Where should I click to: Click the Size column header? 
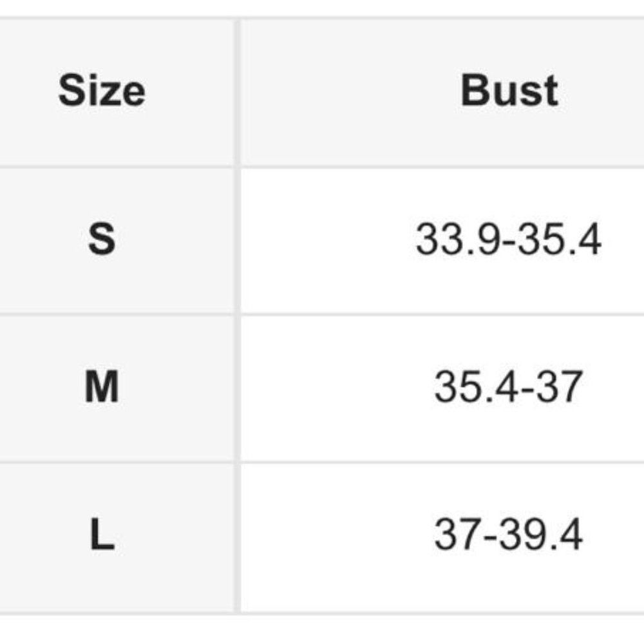coord(102,90)
